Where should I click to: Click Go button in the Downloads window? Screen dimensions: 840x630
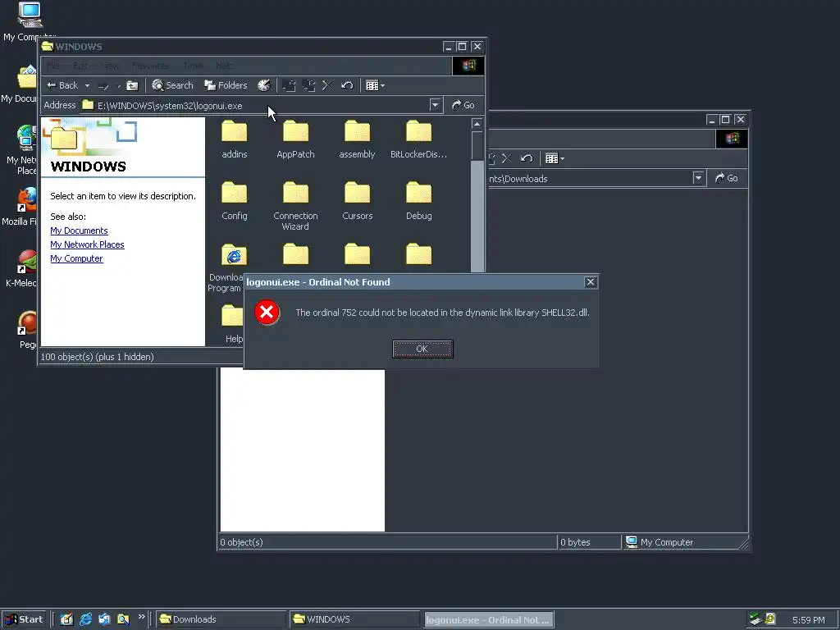click(727, 178)
